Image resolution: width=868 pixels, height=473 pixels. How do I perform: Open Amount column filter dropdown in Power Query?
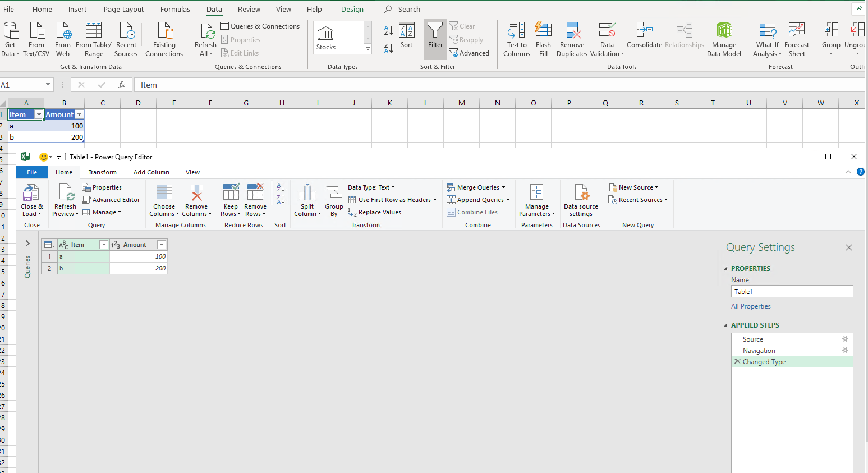pyautogui.click(x=162, y=245)
